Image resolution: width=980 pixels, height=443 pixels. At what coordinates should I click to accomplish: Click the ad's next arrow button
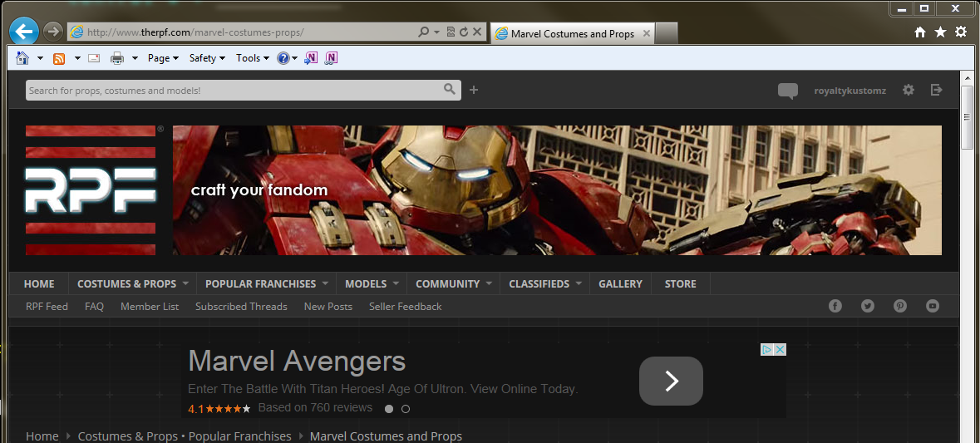[x=672, y=381]
